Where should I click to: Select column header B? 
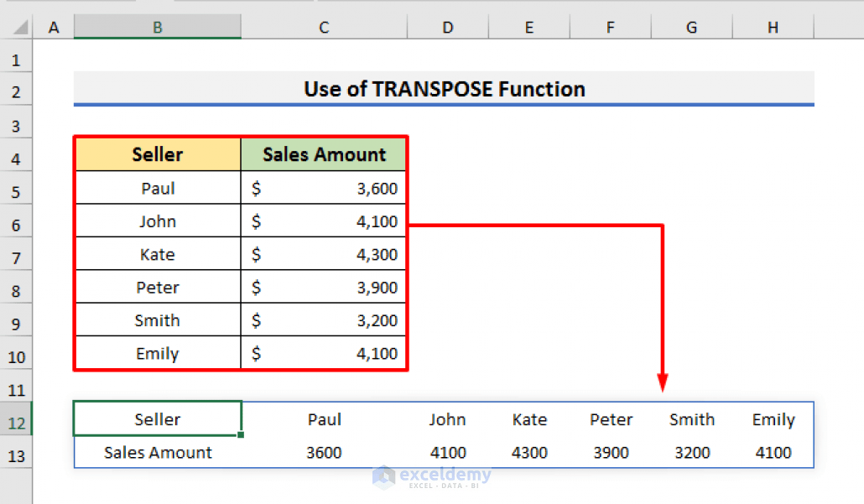coord(157,27)
